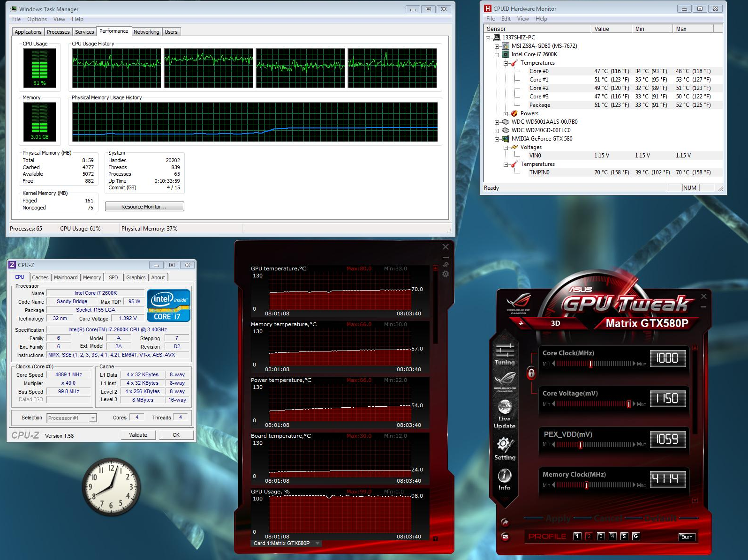Viewport: 748px width, 560px height.
Task: Click the link icon above the monitor gear
Action: coord(446,265)
